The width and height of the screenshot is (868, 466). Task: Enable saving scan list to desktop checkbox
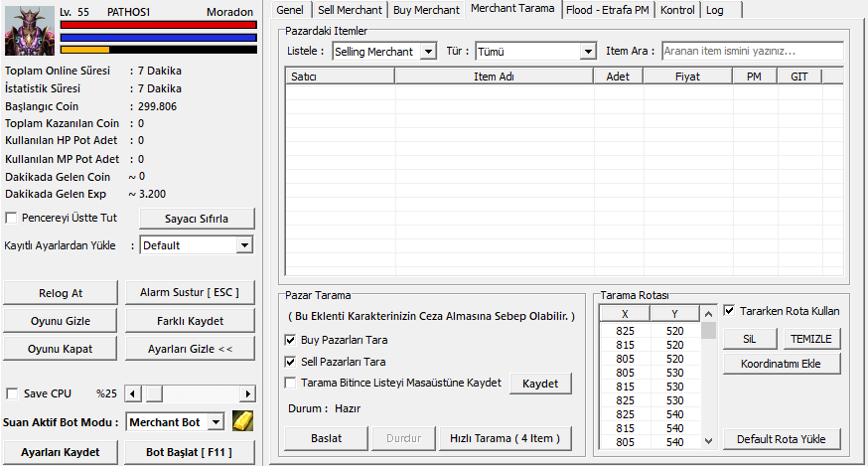pyautogui.click(x=290, y=383)
